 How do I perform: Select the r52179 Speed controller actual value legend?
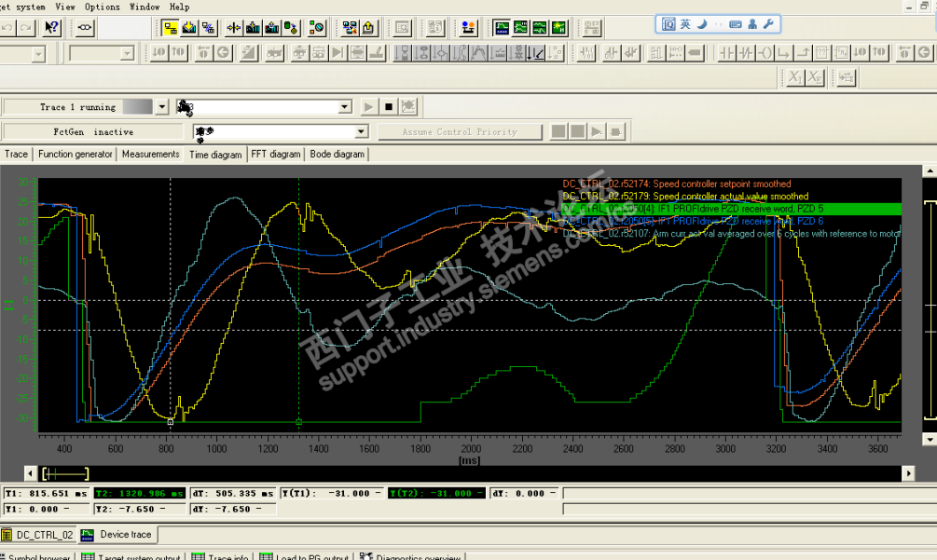coord(685,197)
